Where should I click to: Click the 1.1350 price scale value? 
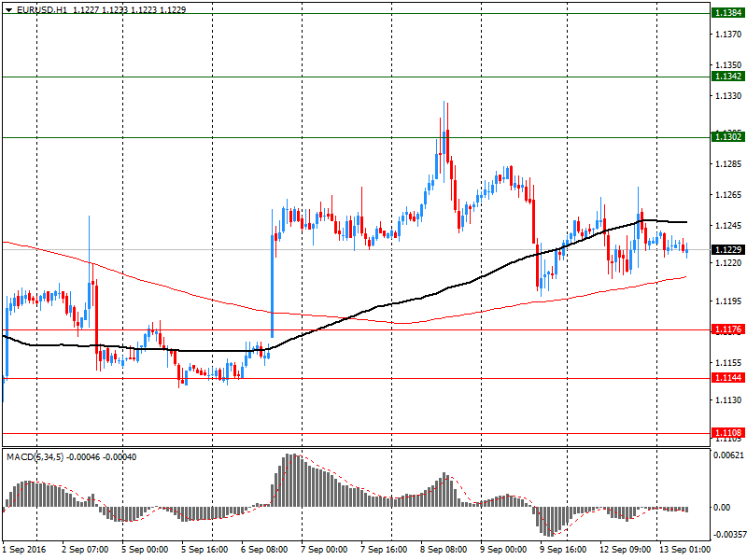click(x=728, y=64)
